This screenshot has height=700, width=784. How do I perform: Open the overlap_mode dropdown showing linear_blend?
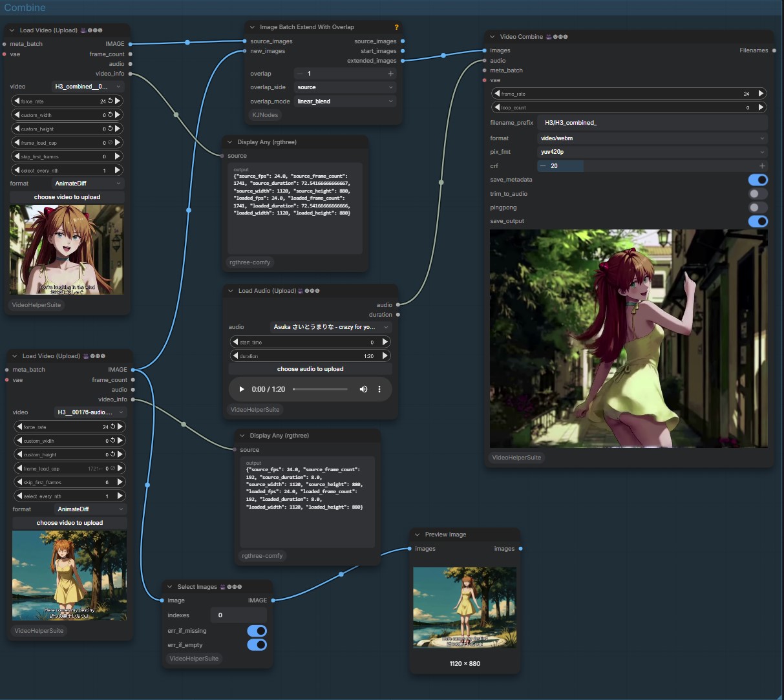[344, 101]
